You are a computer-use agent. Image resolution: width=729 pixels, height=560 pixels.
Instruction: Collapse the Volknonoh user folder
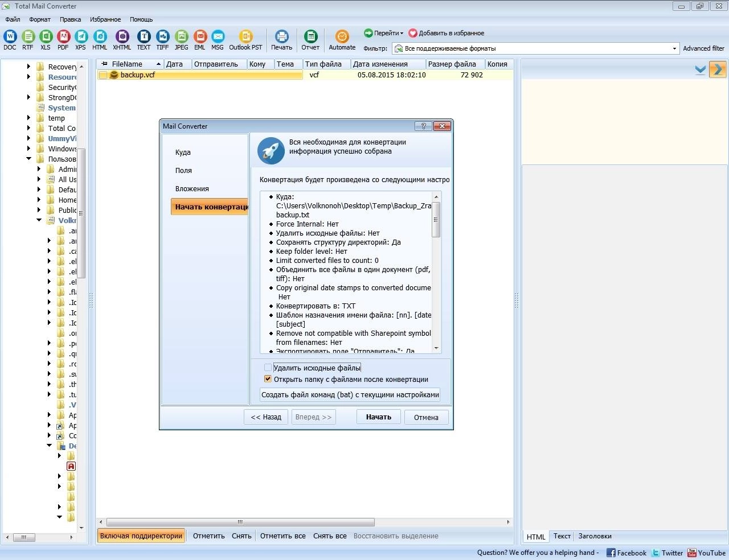(39, 220)
